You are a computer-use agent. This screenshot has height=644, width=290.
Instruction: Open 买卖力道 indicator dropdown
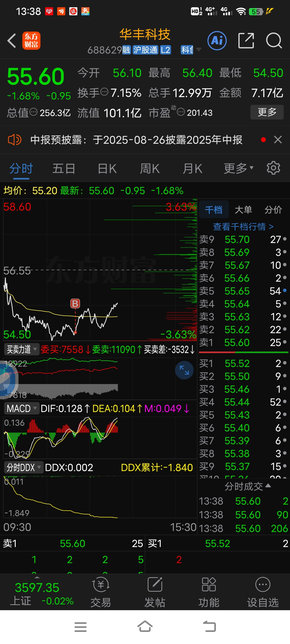[22, 349]
